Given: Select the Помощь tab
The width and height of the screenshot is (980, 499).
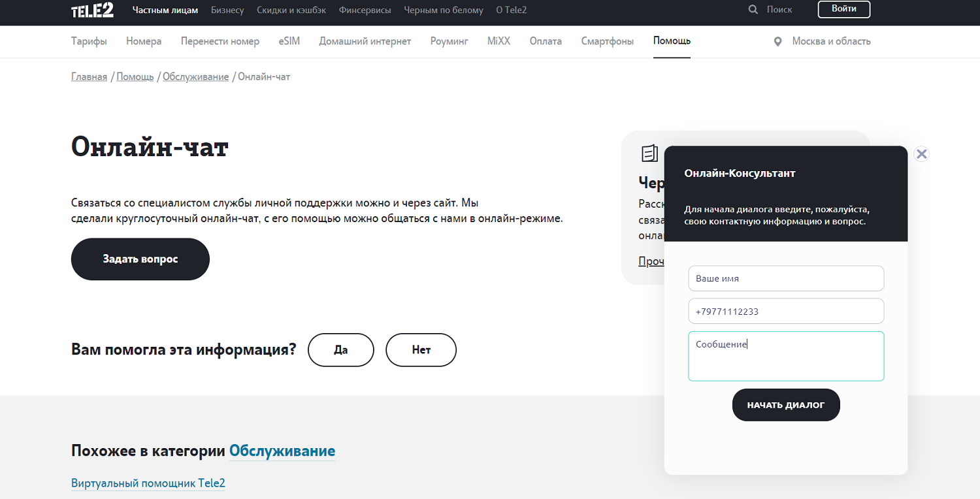Looking at the screenshot, I should tap(672, 41).
